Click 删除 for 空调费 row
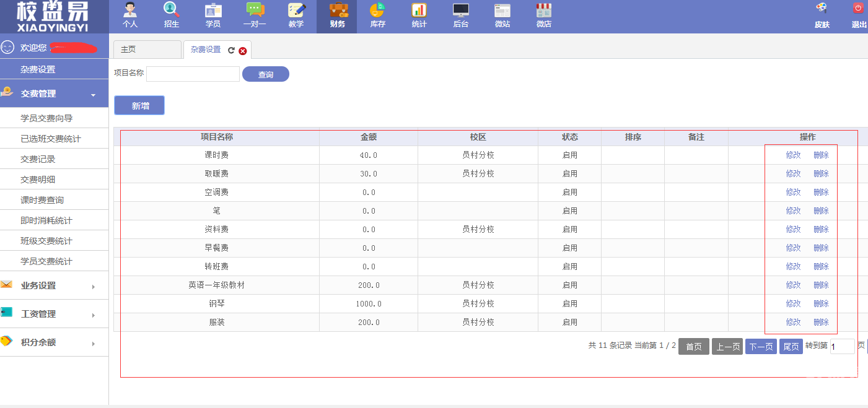The height and width of the screenshot is (408, 868). (x=821, y=192)
